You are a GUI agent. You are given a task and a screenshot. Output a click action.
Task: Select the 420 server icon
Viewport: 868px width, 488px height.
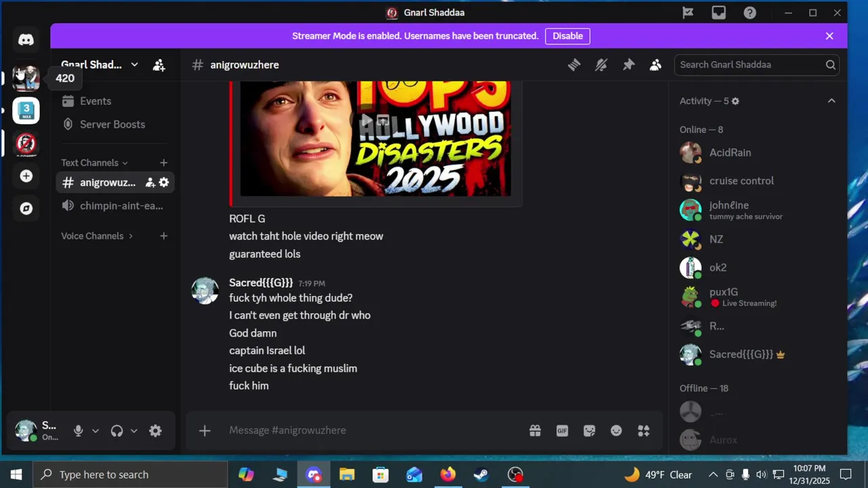26,78
